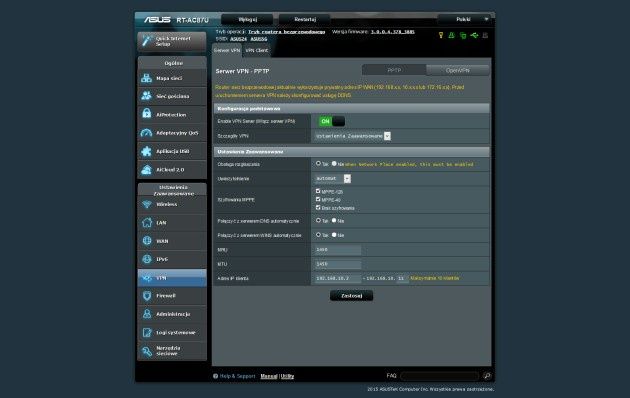
Task: Select Nie for Obsługa rozgłaszania
Action: pos(334,163)
